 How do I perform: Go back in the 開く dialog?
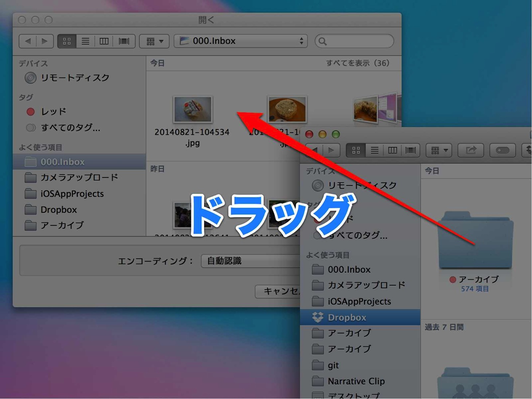click(x=28, y=41)
